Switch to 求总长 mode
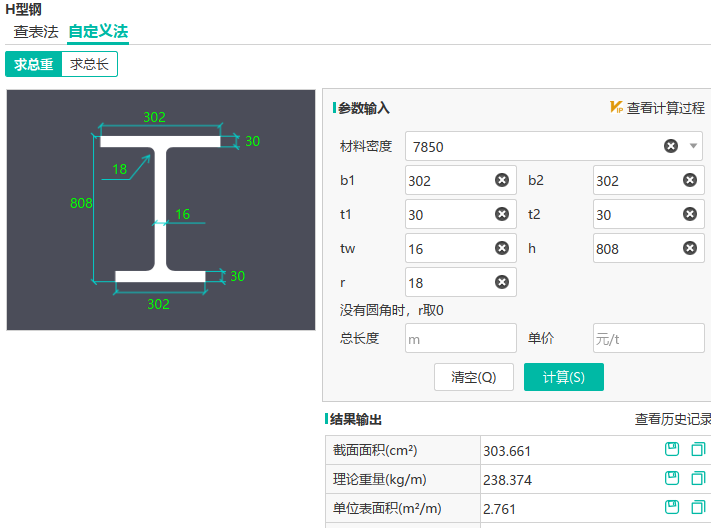This screenshot has width=711, height=528. [x=89, y=64]
